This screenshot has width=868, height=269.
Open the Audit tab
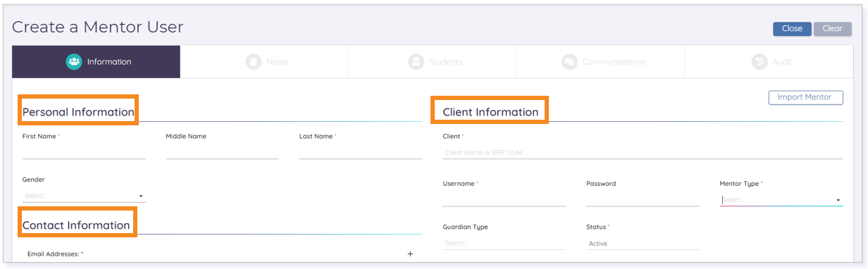(x=769, y=62)
